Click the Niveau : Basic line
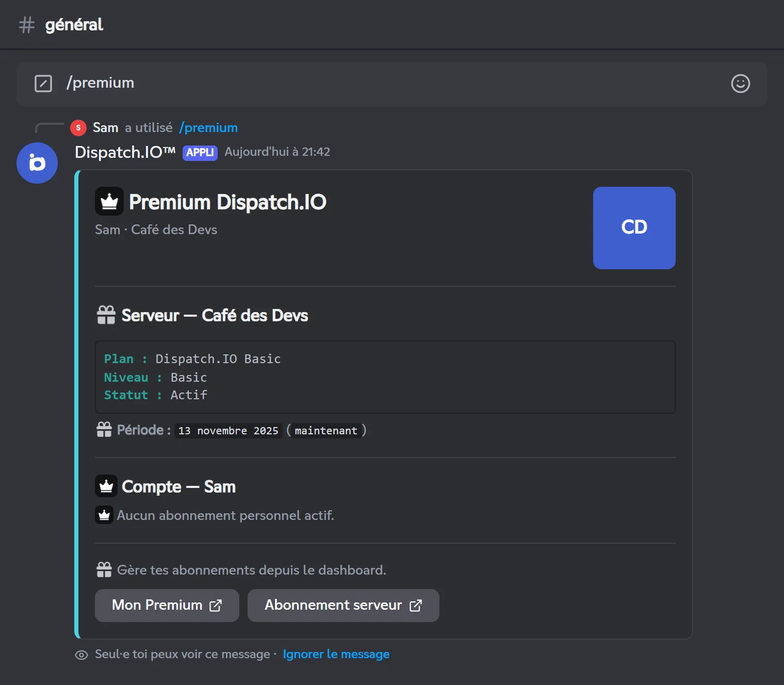The image size is (784, 685). (x=155, y=378)
